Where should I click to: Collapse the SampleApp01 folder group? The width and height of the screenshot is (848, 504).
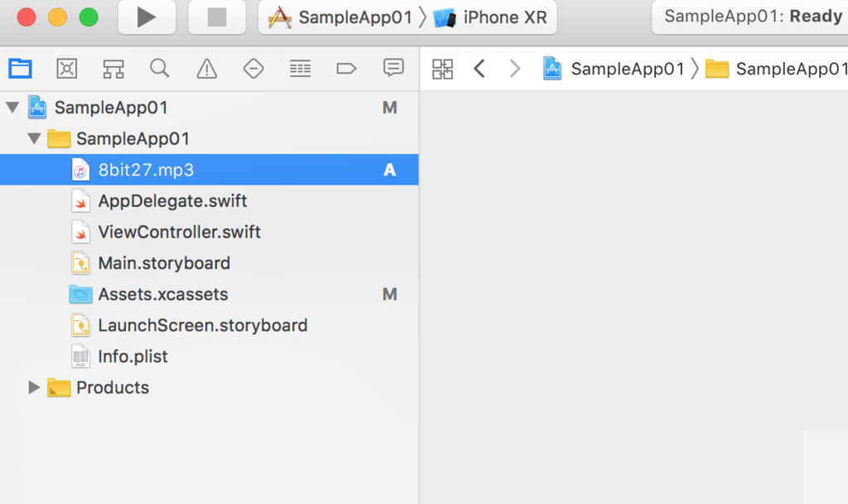[x=34, y=138]
